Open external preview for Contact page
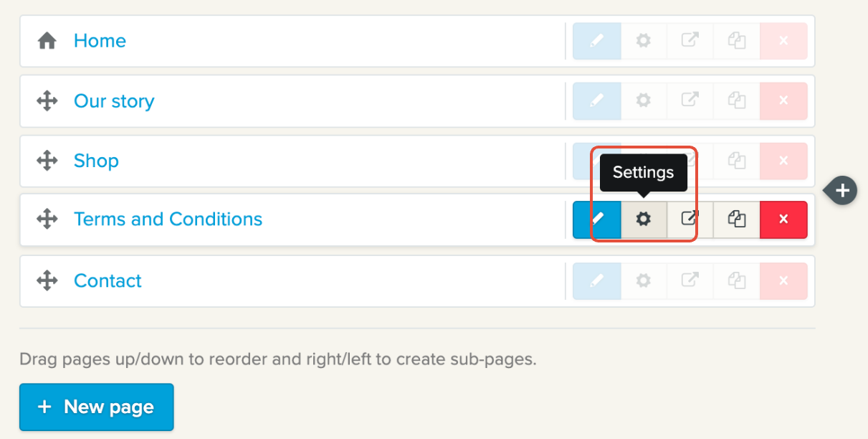868x439 pixels. [x=690, y=280]
